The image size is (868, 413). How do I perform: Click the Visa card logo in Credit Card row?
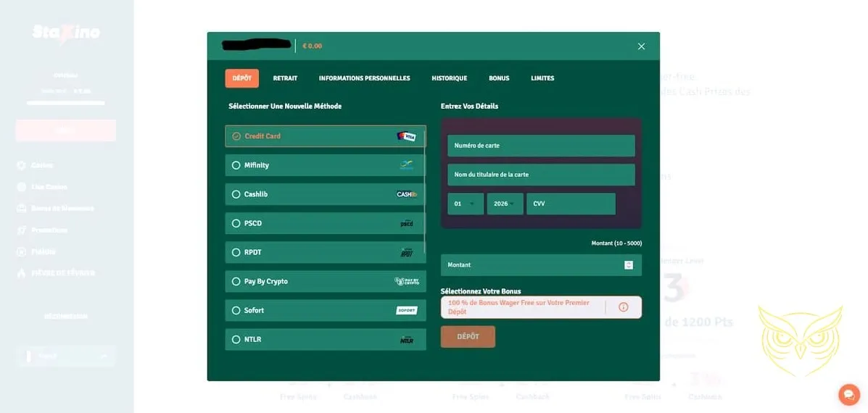tap(406, 136)
